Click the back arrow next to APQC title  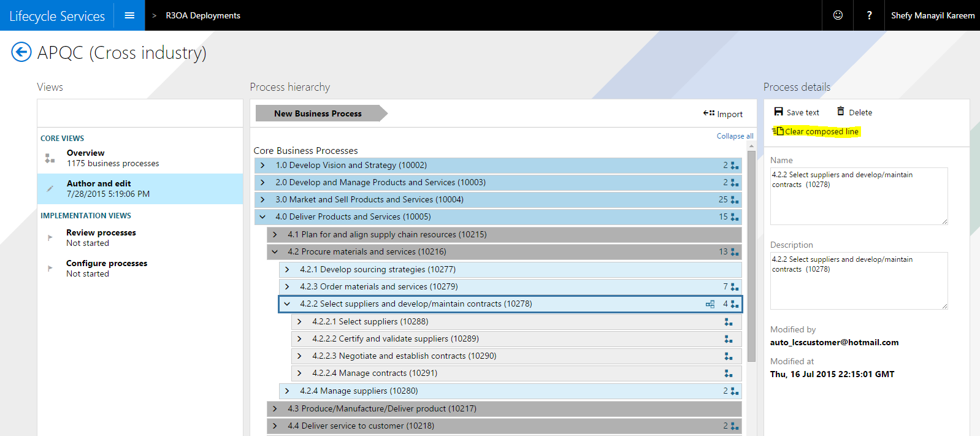[21, 52]
